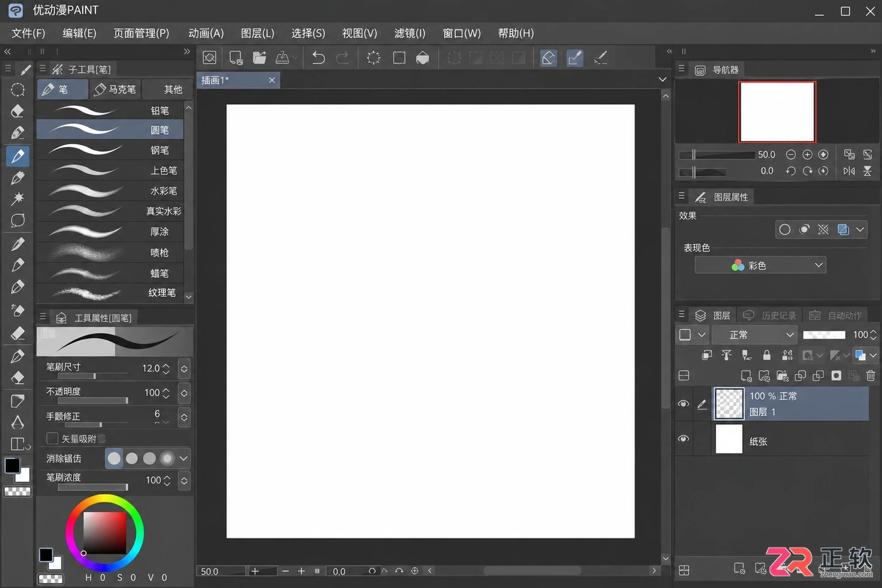
Task: Select the marquee selection tool in left toolbar
Action: [18, 89]
